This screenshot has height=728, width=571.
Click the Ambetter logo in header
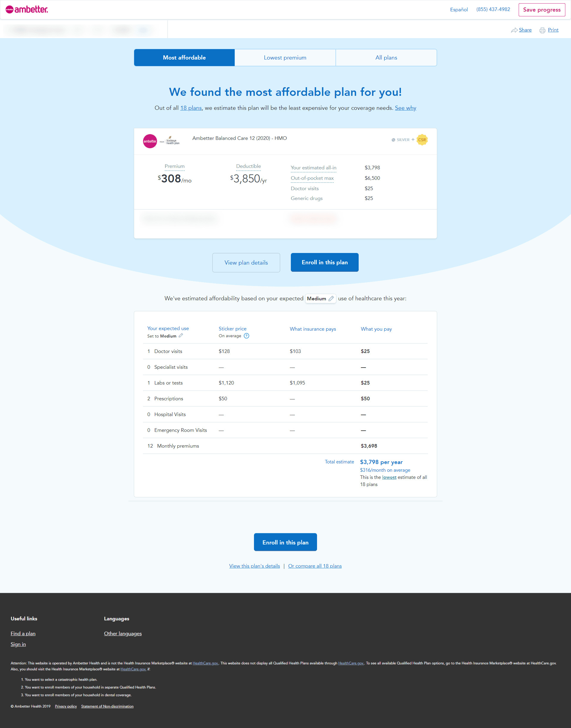pos(27,9)
